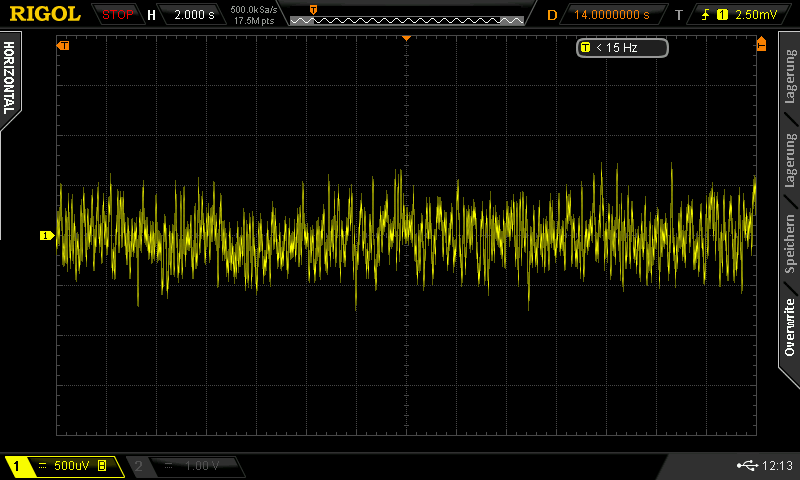Click the yellow channel 1 noise waveform
This screenshot has height=480, width=800.
407,235
